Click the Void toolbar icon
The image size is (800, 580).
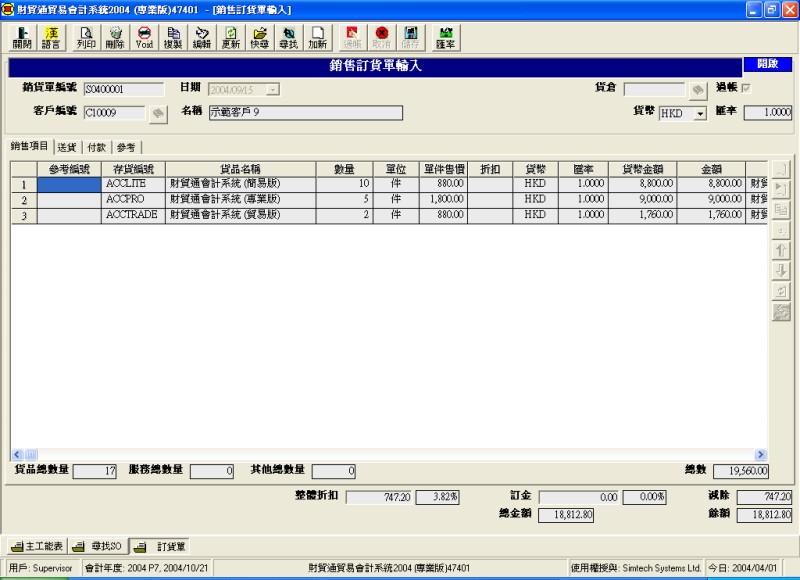(x=144, y=38)
